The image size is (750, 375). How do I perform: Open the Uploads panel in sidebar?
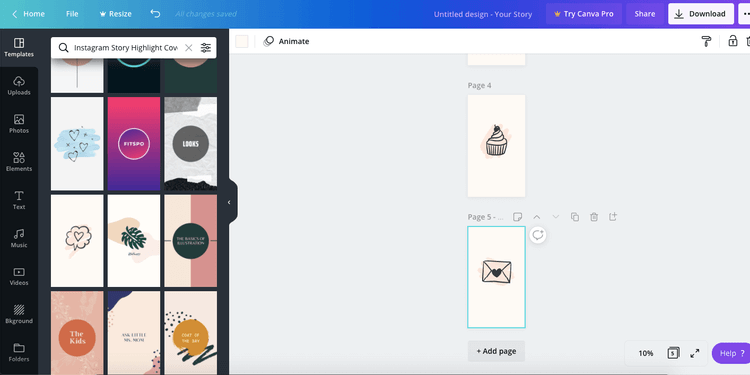pyautogui.click(x=19, y=86)
